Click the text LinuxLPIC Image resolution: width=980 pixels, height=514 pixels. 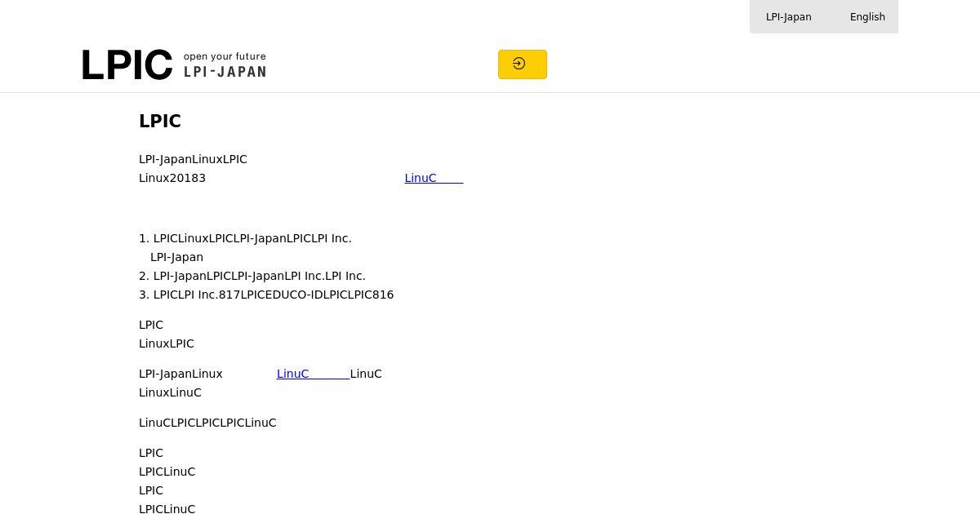coord(167,343)
